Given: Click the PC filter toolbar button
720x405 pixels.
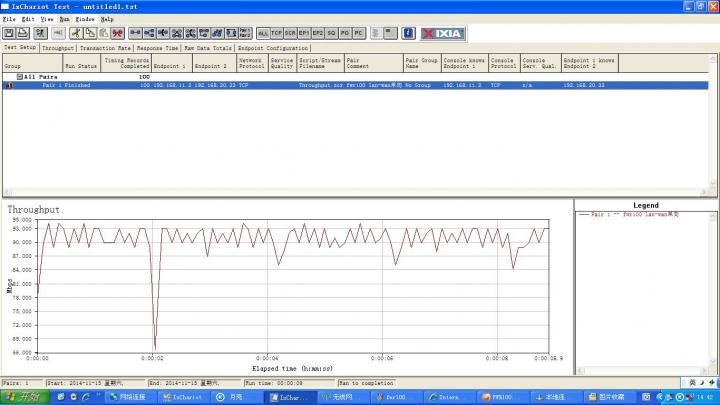Looking at the screenshot, I should [x=359, y=33].
